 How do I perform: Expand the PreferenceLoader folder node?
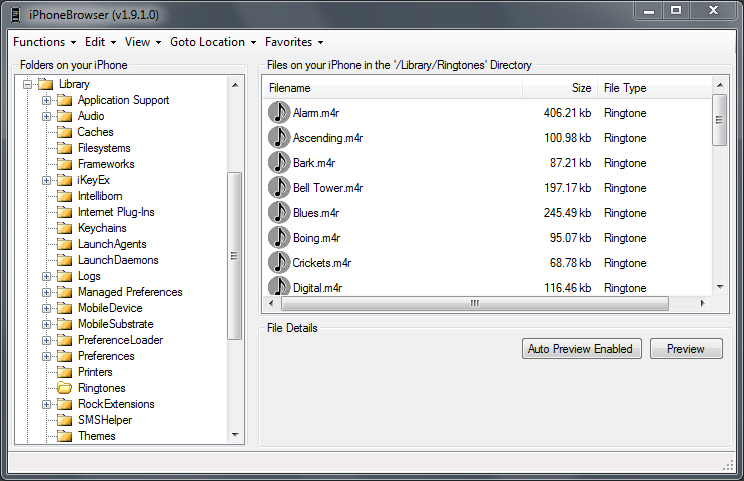46,340
